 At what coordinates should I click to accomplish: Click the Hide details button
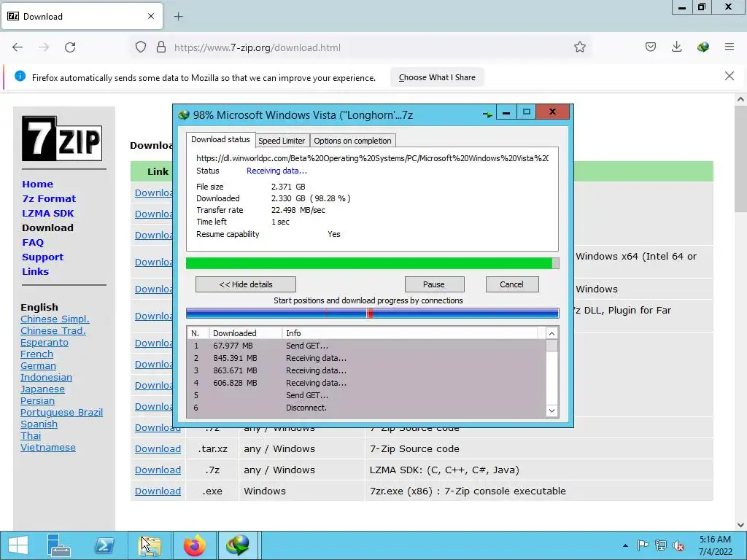[x=246, y=284]
